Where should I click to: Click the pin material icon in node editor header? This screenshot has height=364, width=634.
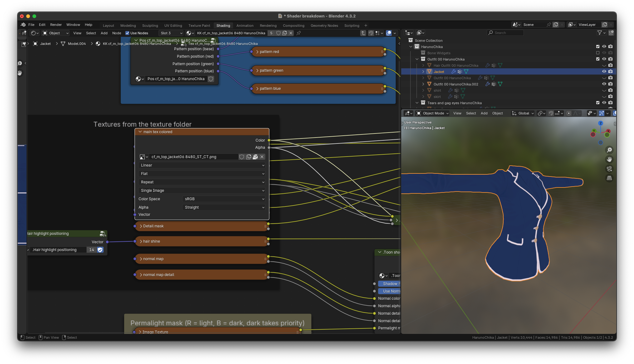tap(299, 33)
